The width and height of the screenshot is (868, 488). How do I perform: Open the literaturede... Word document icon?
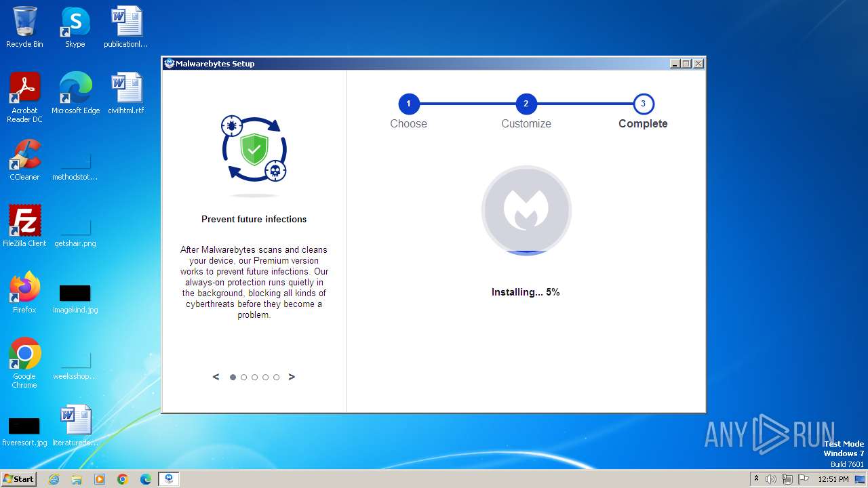(75, 425)
